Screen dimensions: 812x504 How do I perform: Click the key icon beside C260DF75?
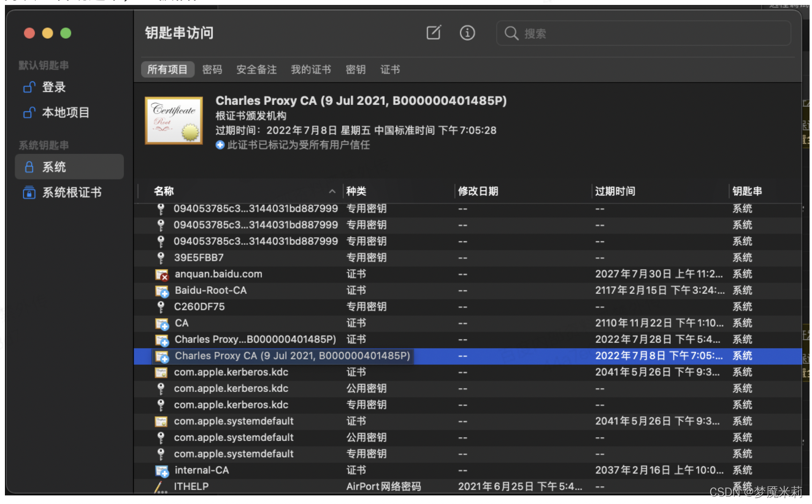pos(161,307)
